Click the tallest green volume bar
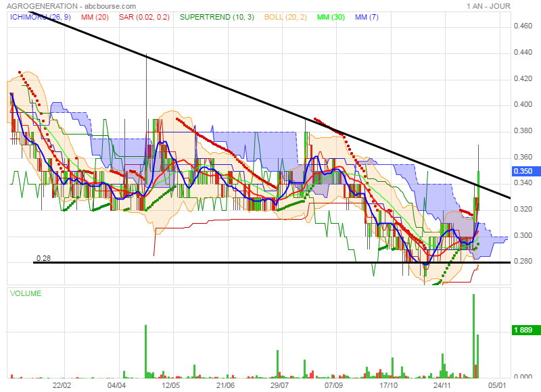541x392 pixels. coord(474,336)
